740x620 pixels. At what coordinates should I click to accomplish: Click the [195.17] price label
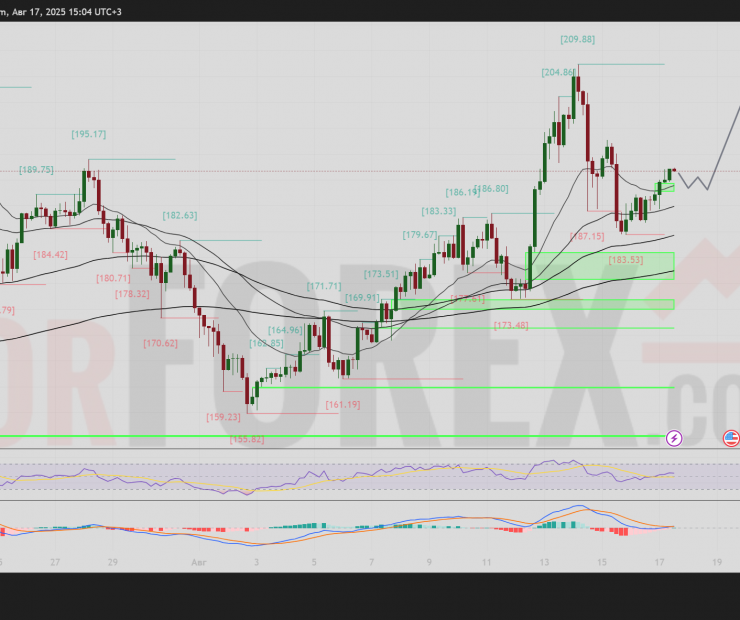(x=89, y=134)
